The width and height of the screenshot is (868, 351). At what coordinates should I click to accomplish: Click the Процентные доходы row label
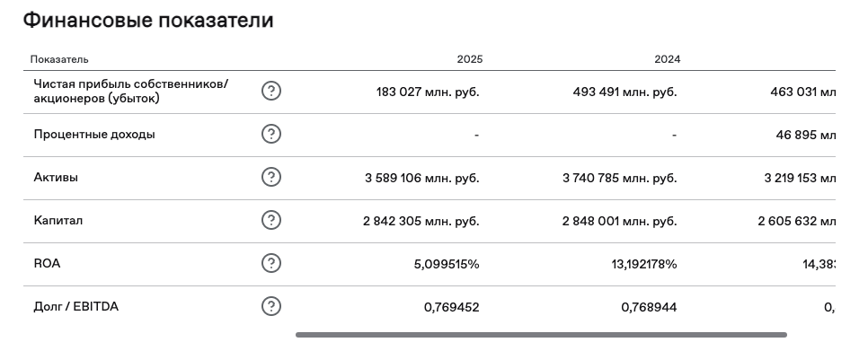pyautogui.click(x=94, y=135)
